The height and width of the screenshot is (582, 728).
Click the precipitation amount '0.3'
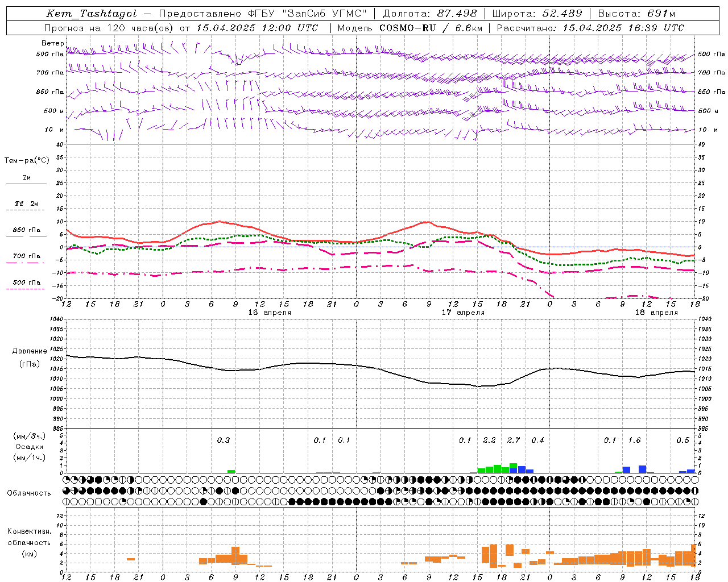(x=224, y=440)
